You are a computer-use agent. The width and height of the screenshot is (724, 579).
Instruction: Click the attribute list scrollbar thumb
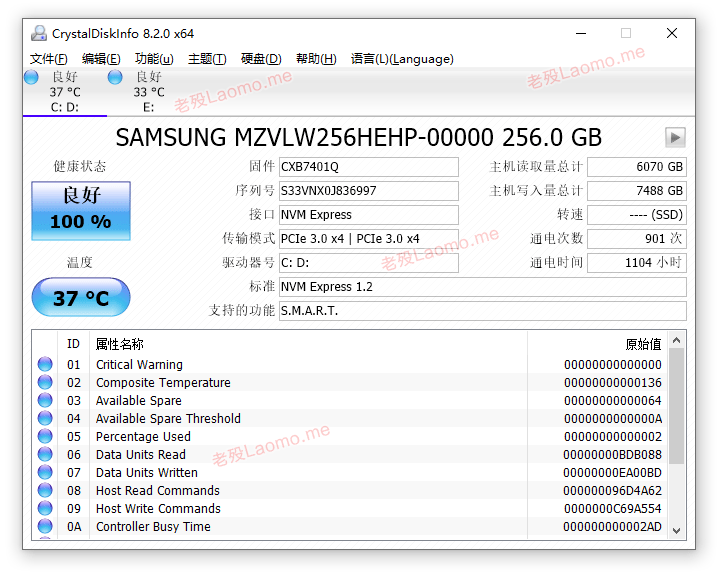(x=676, y=406)
